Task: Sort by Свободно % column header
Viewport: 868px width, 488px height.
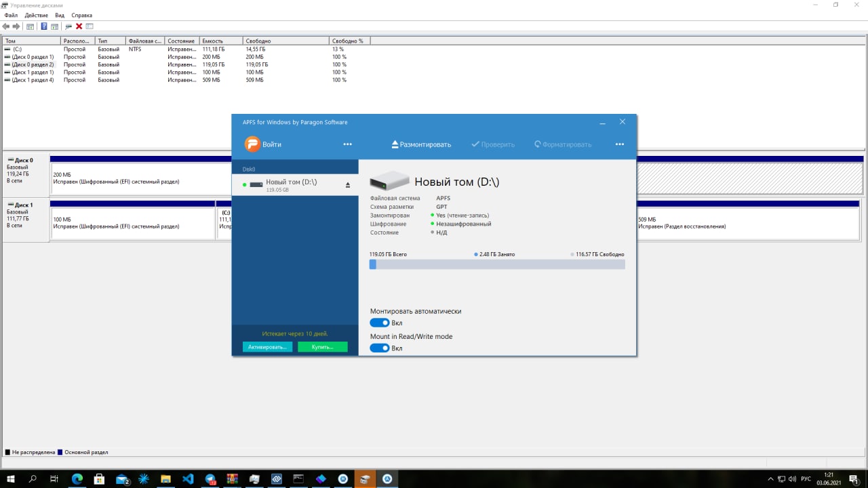Action: (350, 41)
